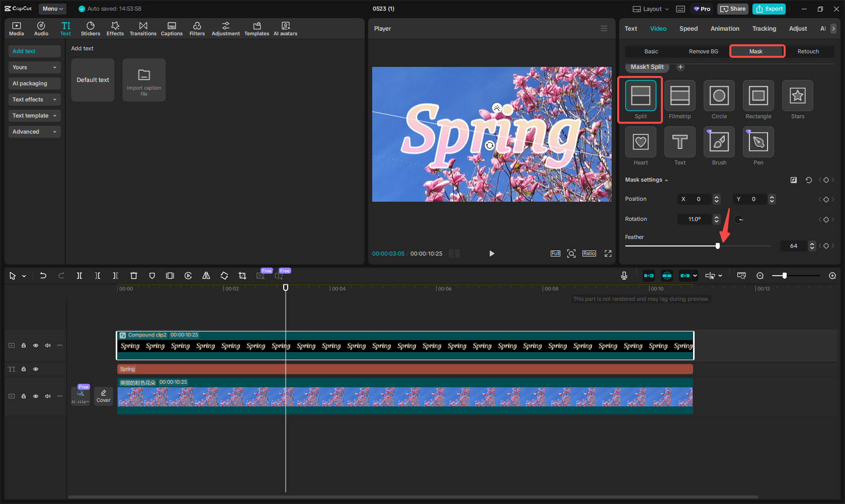Delete the selected clip
845x504 pixels.
(134, 276)
